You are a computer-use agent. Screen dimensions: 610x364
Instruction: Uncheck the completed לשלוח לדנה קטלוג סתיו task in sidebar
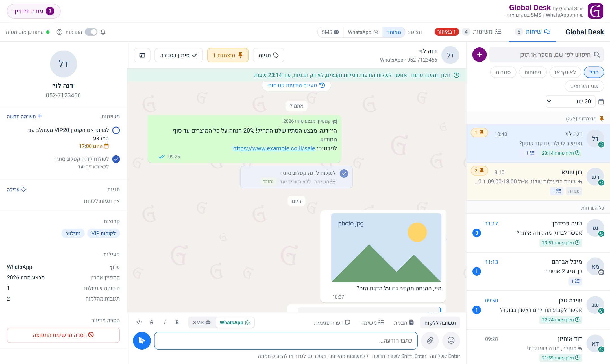tap(116, 159)
